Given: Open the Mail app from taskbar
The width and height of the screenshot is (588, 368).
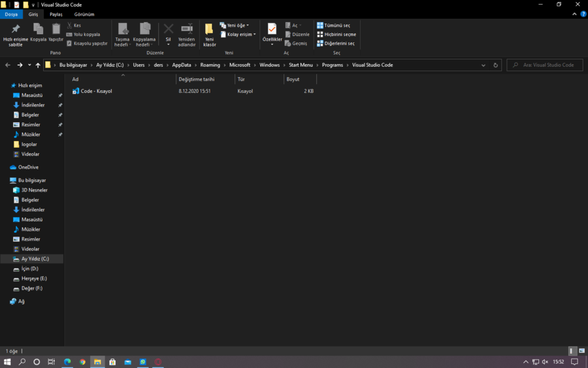Looking at the screenshot, I should tap(128, 361).
